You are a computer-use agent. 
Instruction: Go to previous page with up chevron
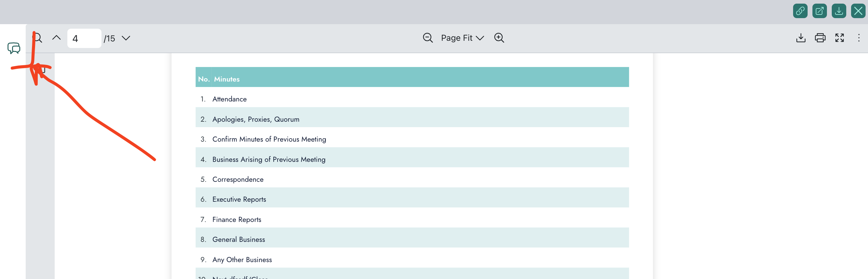point(56,38)
